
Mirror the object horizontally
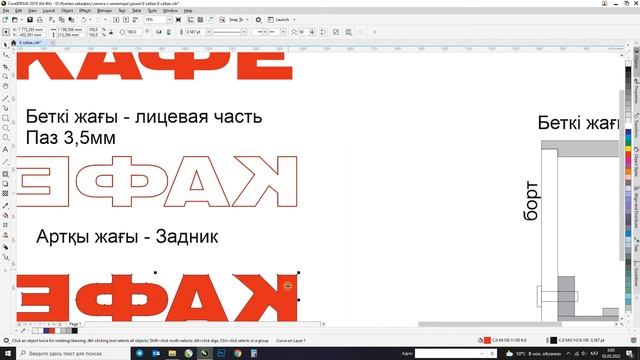point(159,32)
